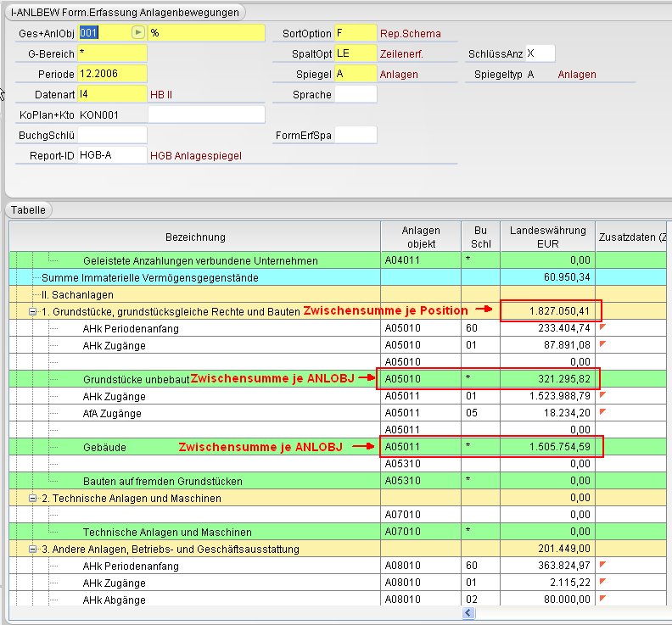The height and width of the screenshot is (625, 672).
Task: Open the red flag on the 80.000,00 row
Action: pyautogui.click(x=602, y=599)
